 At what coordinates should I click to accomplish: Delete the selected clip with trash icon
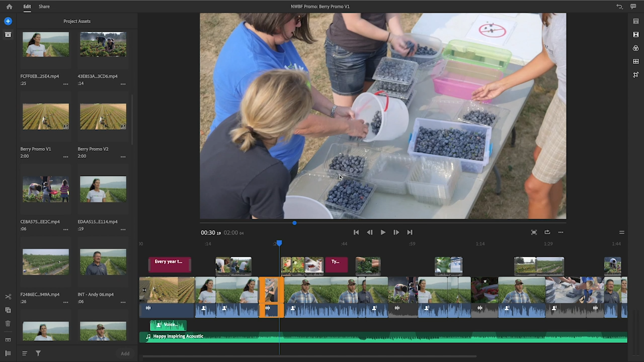coord(8,324)
